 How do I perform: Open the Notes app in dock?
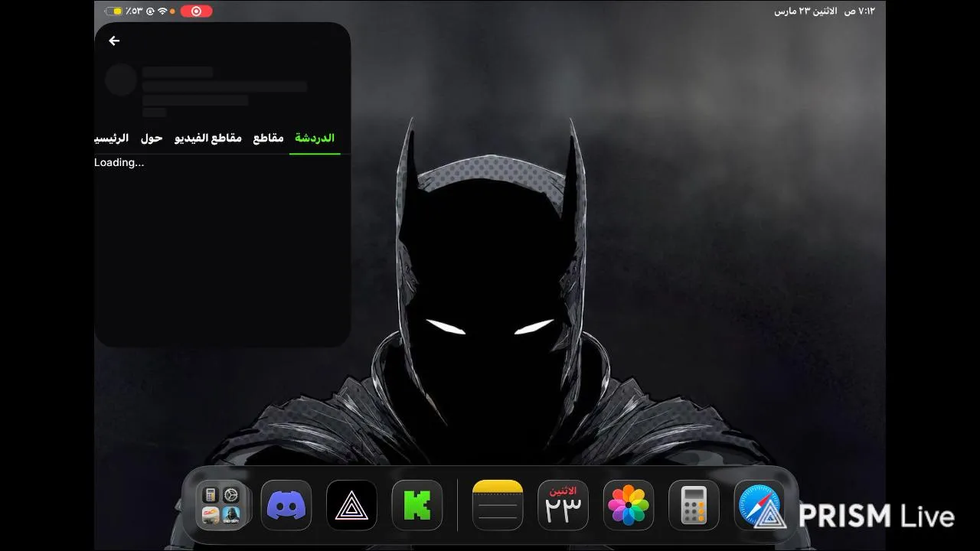point(498,505)
